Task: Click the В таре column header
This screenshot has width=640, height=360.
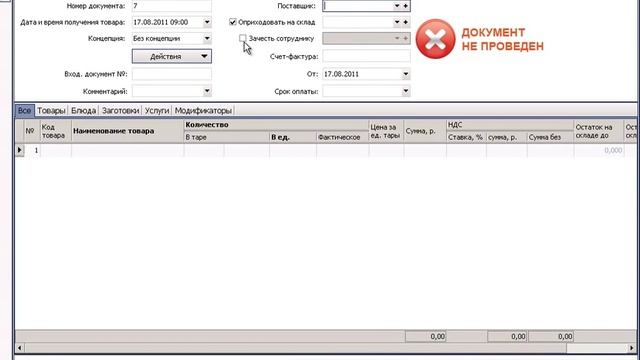Action: (x=227, y=137)
